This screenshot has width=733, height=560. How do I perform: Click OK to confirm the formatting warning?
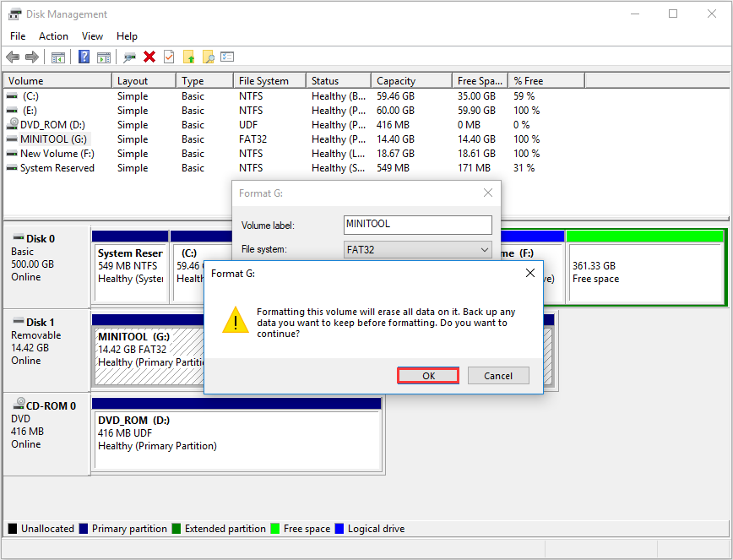pos(427,375)
